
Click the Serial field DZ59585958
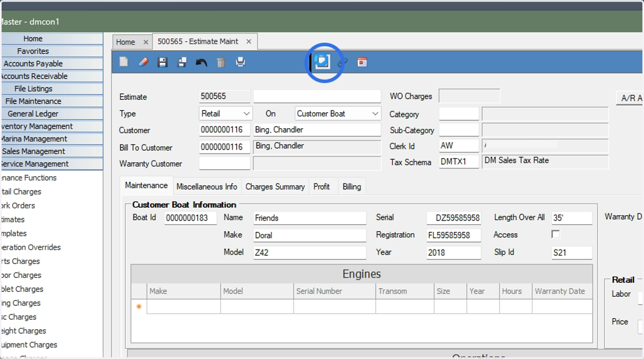click(x=454, y=218)
